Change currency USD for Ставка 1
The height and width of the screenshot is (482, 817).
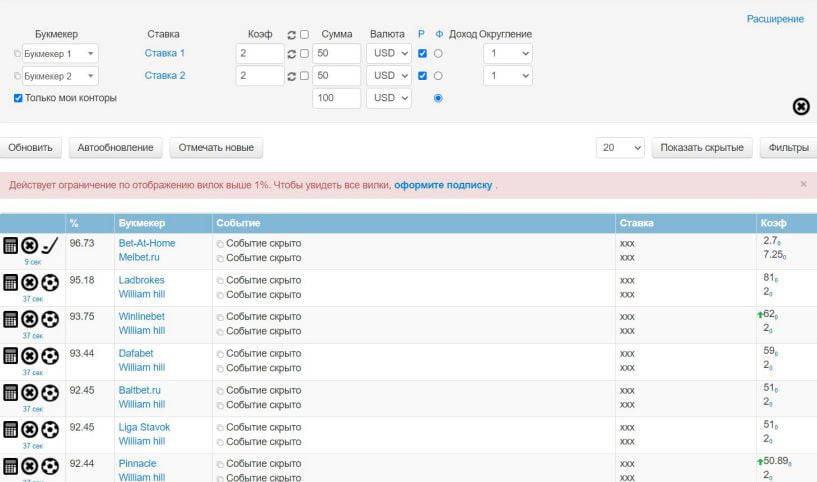pyautogui.click(x=389, y=53)
